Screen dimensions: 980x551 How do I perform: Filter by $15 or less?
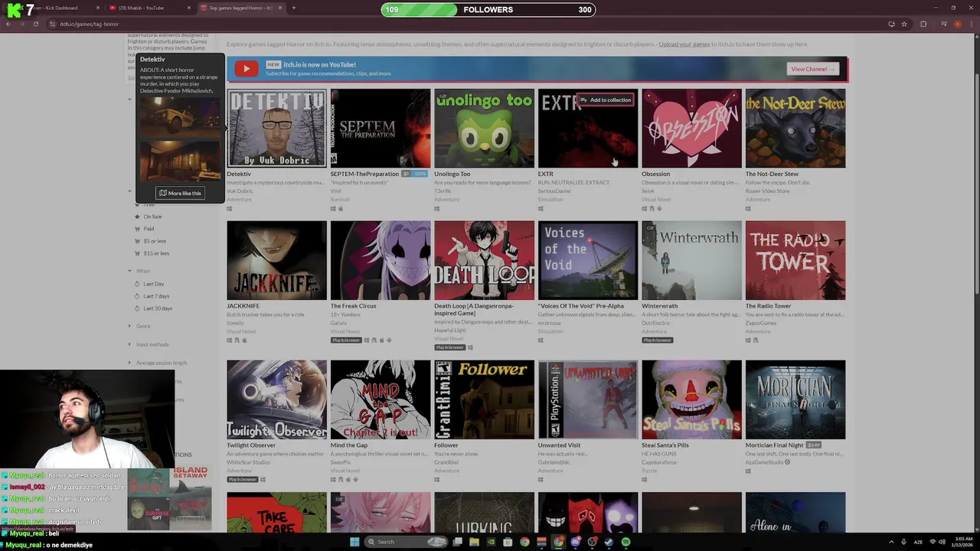[x=156, y=253]
